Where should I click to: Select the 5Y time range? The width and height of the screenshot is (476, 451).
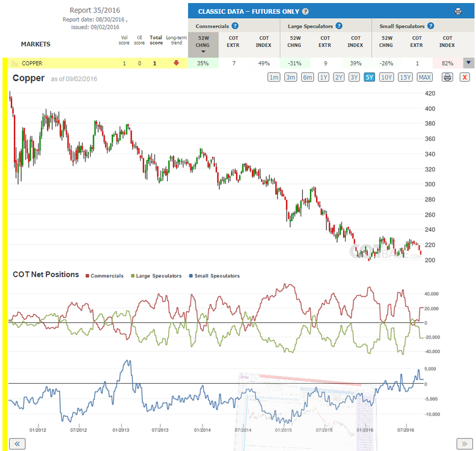pos(369,77)
